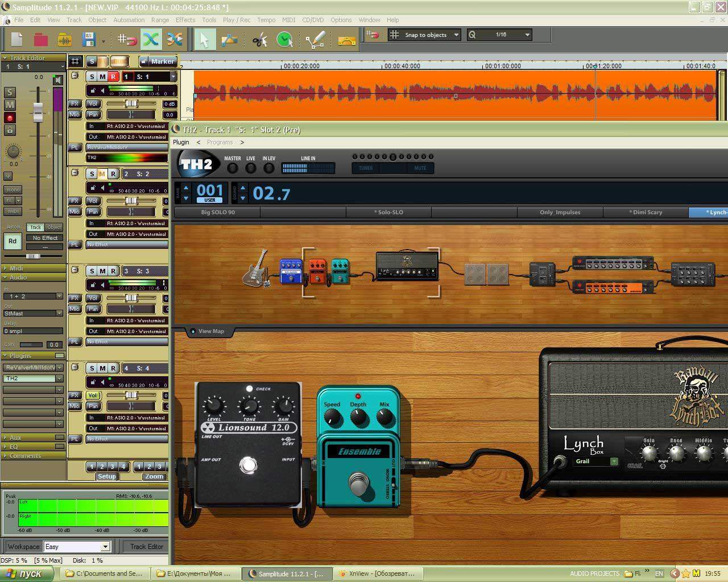
Task: Select the Dimi Scary preset tab
Action: tap(646, 213)
